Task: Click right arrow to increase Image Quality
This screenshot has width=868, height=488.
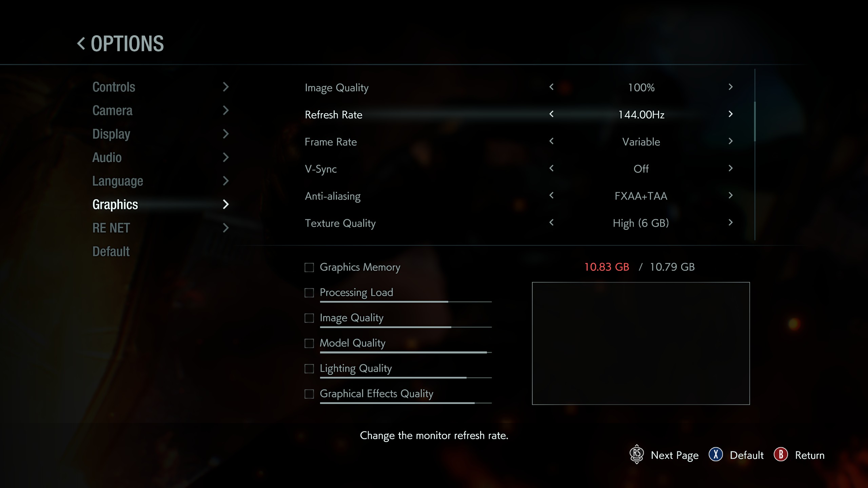Action: click(x=730, y=87)
